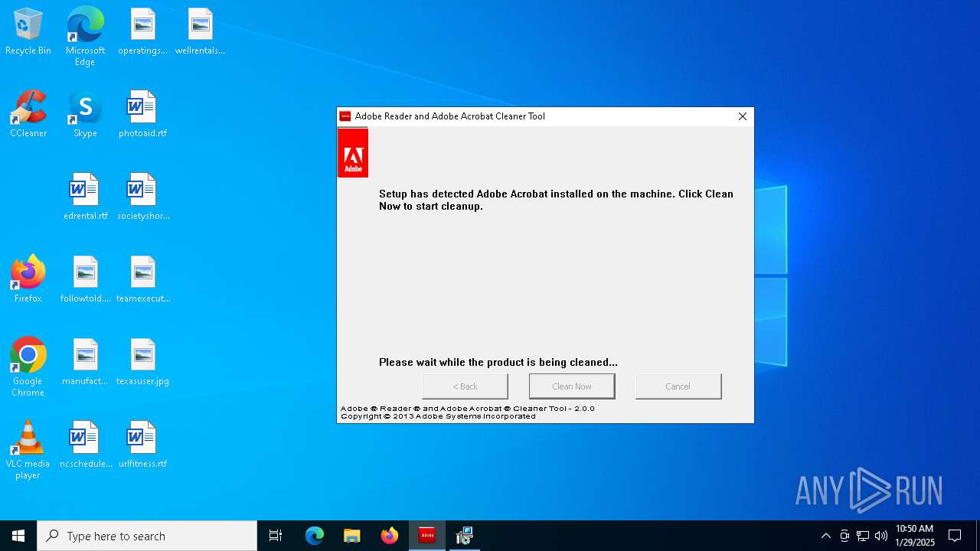This screenshot has width=980, height=551.
Task: Switch to Adobe Cleaner Tool taskbar button
Action: (427, 536)
